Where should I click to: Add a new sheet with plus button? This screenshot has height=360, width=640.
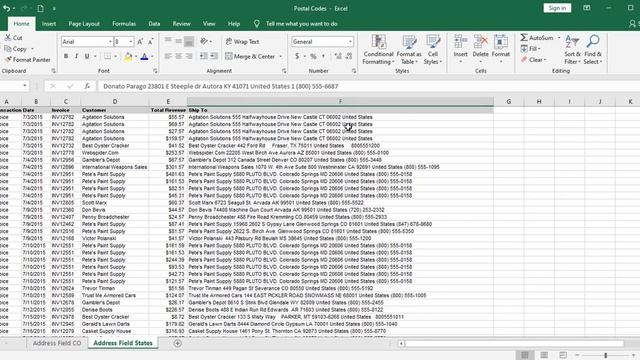pos(177,344)
